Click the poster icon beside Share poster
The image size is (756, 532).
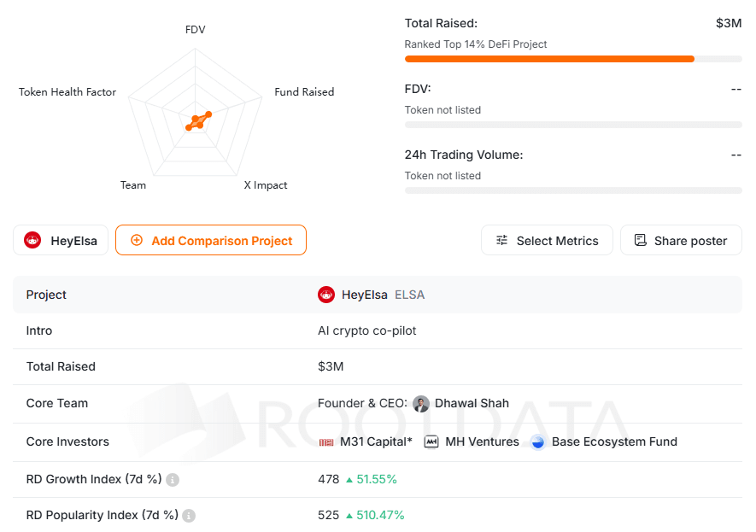click(641, 241)
